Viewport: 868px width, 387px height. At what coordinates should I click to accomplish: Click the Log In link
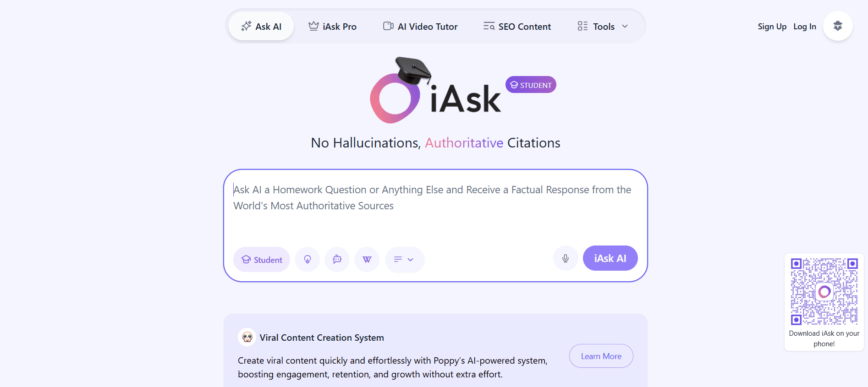[804, 27]
